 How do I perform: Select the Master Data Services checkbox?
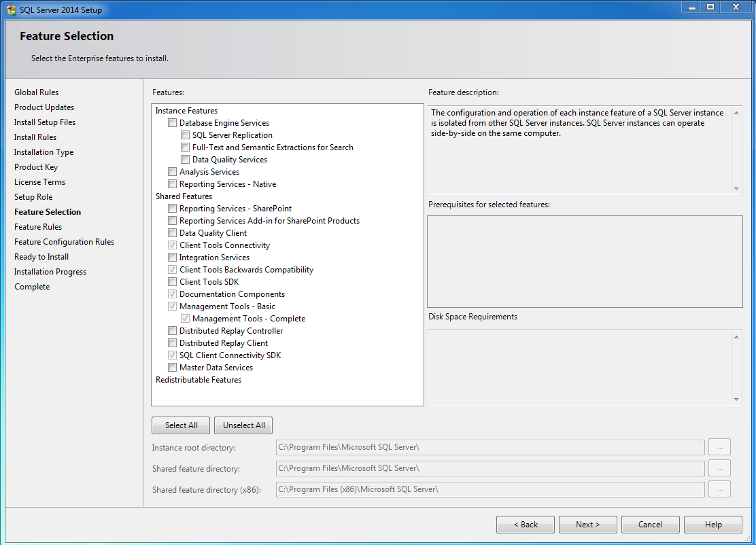(173, 368)
